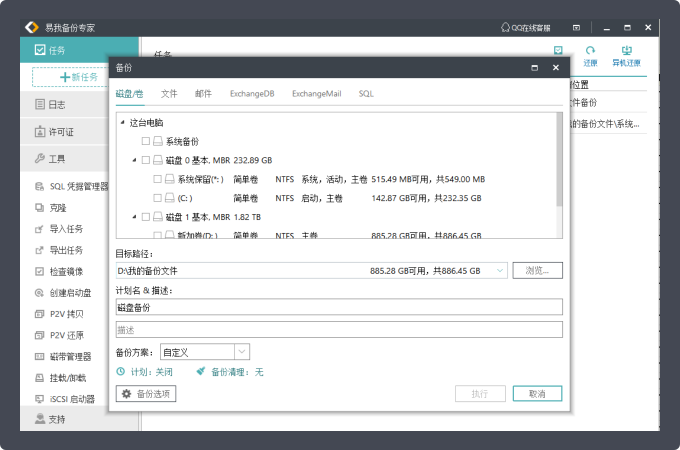This screenshot has width=680, height=450.
Task: Click the 检查镜像 (check image) icon
Action: coord(39,271)
